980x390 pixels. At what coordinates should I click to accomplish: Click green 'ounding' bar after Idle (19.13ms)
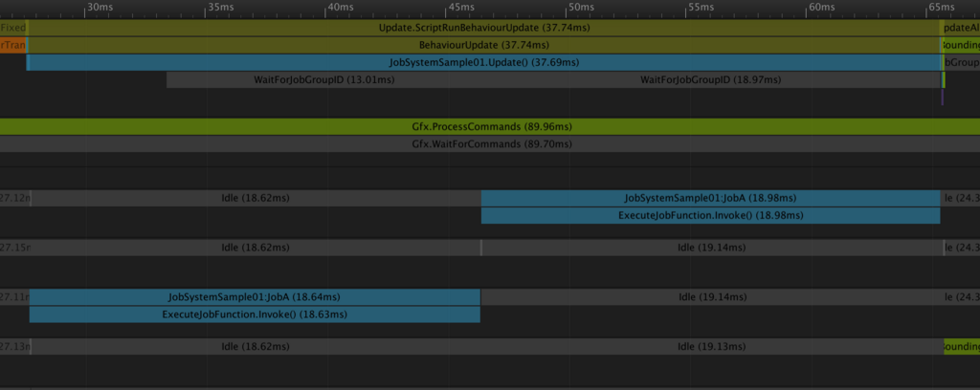point(962,346)
